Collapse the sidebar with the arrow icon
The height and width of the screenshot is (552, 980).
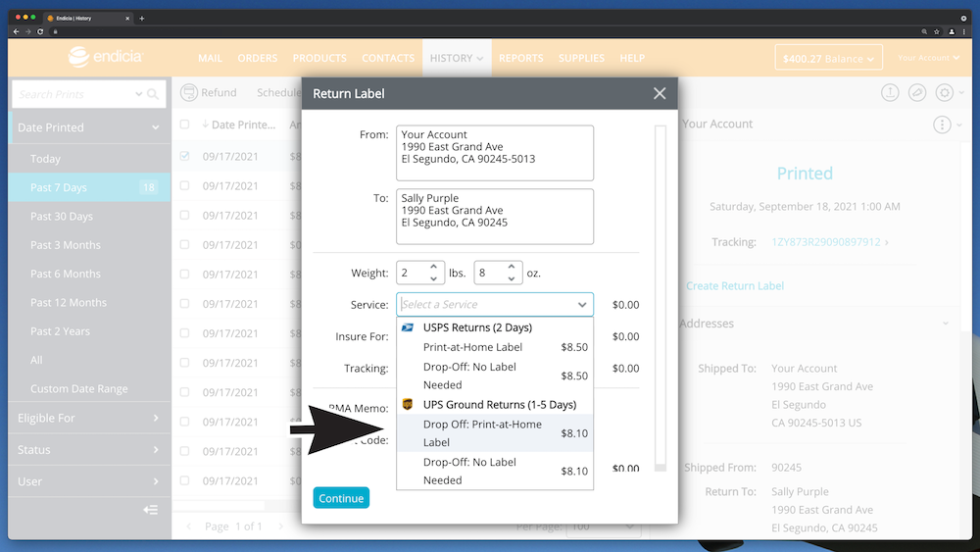click(150, 510)
